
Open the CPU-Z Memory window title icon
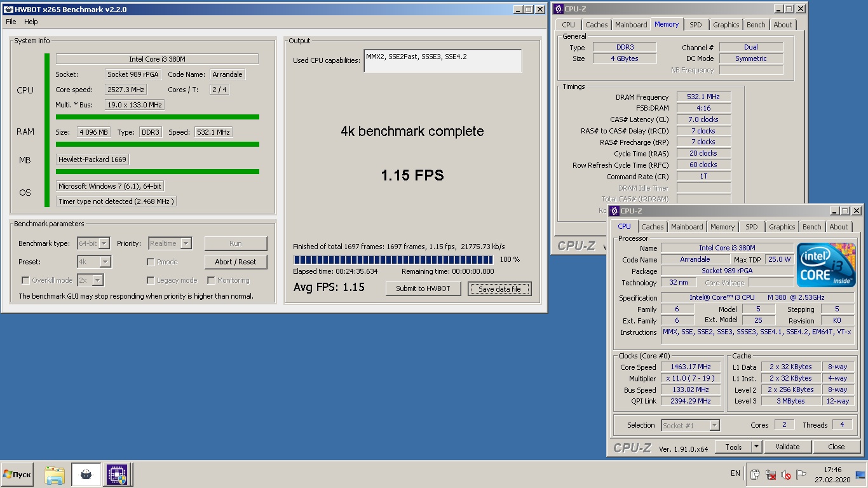point(559,9)
